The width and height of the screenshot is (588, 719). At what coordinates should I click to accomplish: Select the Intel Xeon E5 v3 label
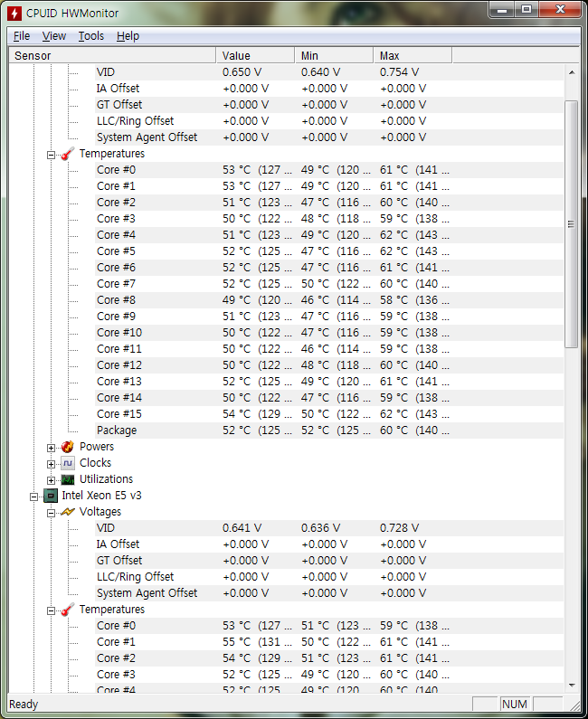(101, 496)
